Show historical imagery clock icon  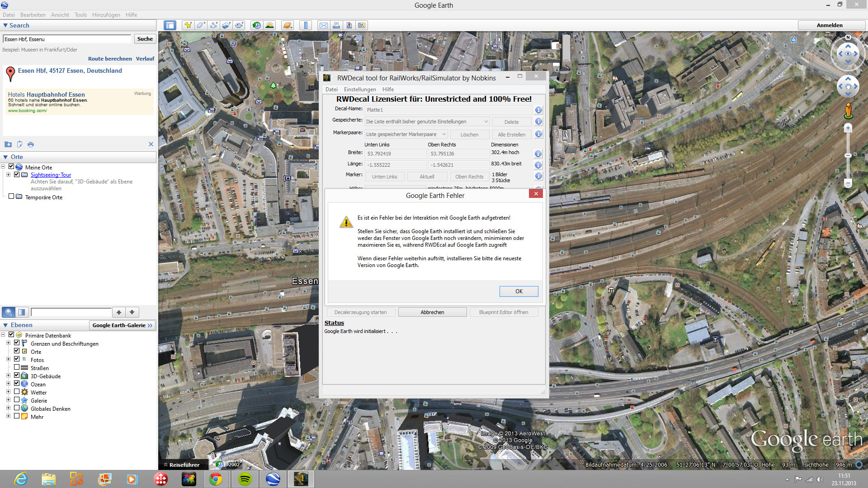[x=256, y=25]
